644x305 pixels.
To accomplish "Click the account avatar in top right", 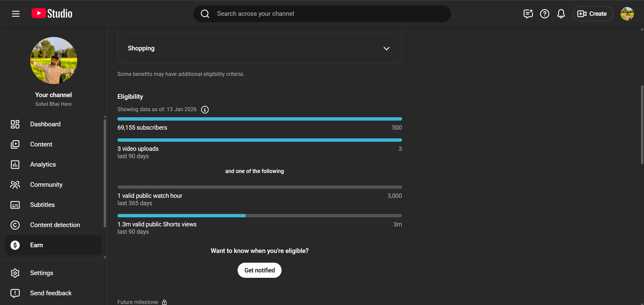I will pyautogui.click(x=627, y=14).
